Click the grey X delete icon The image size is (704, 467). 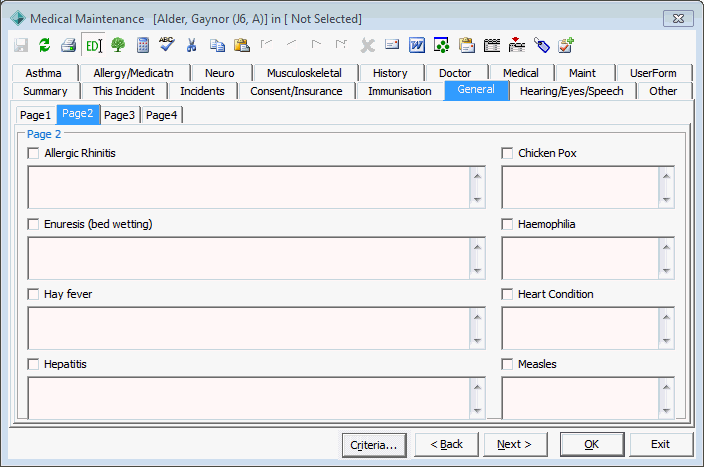pos(368,45)
